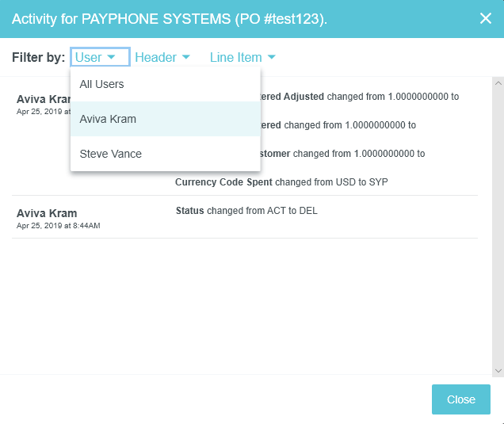Close the activity dialog with the X icon

pyautogui.click(x=486, y=18)
